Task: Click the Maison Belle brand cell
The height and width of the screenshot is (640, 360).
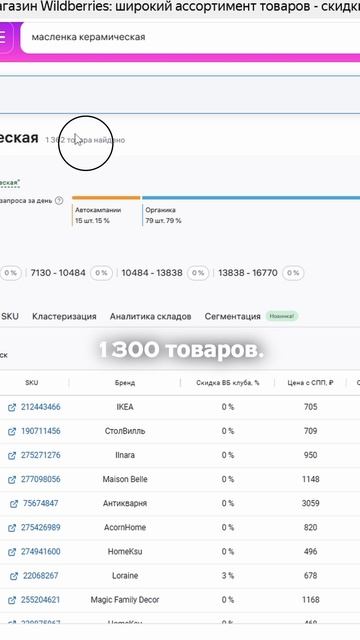Action: pos(125,479)
